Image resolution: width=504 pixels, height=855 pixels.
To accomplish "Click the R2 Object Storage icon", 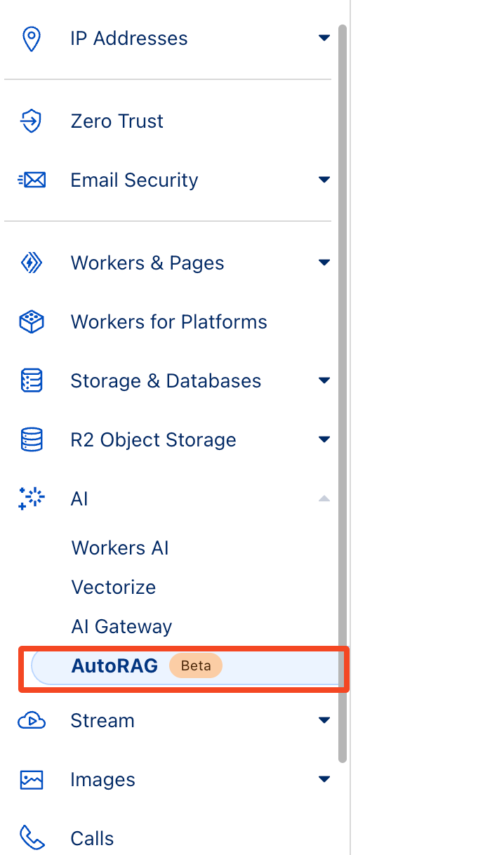I will pyautogui.click(x=32, y=440).
